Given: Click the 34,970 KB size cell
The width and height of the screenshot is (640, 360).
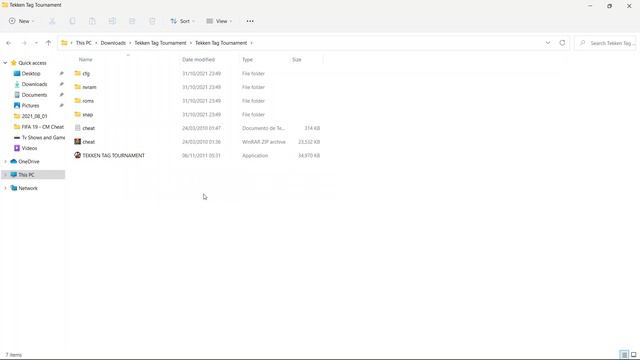Looking at the screenshot, I should pos(309,156).
